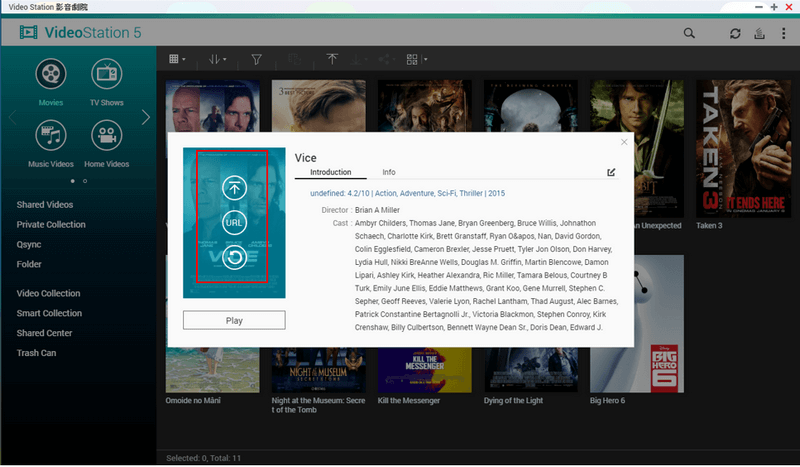Click upload poster icon on Vice poster
This screenshot has width=800, height=467.
234,188
